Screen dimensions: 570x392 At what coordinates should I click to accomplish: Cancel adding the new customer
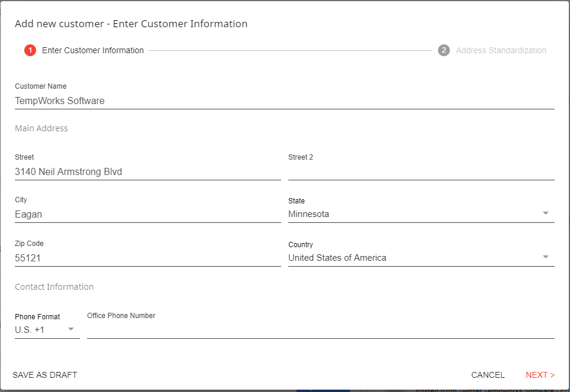point(488,375)
